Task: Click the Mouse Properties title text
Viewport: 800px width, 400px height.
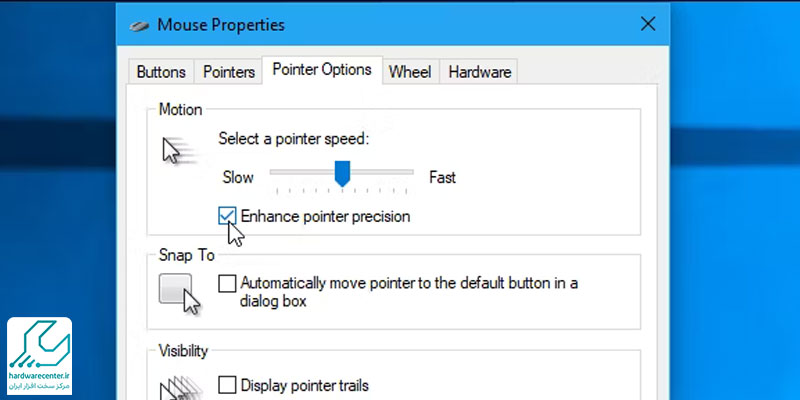Action: (x=221, y=25)
